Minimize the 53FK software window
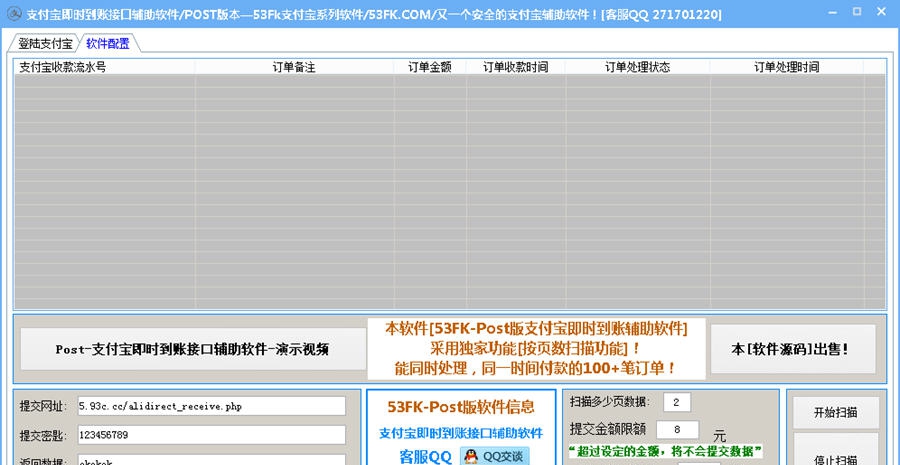The image size is (900, 465). click(x=831, y=11)
